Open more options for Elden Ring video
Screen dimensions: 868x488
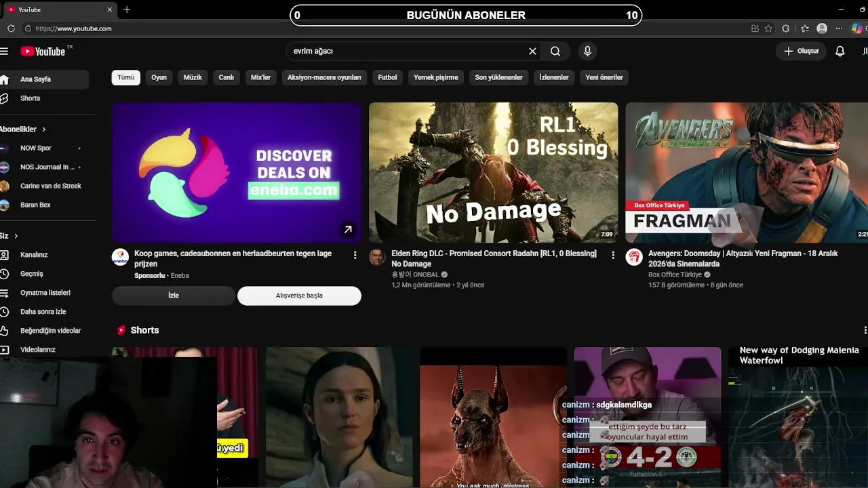point(613,255)
